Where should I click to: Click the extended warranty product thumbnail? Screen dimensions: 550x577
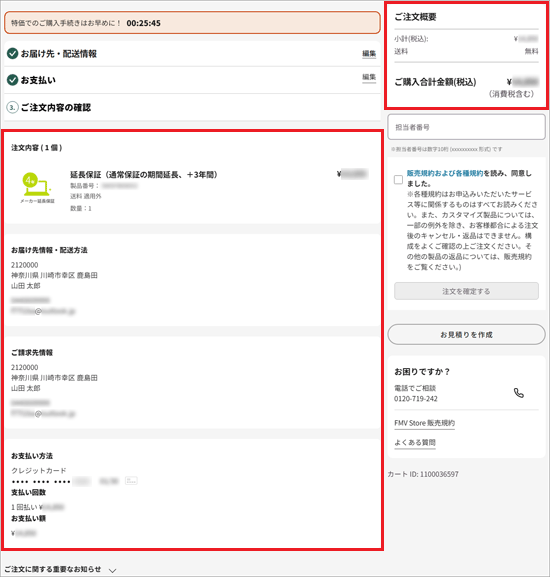tap(37, 188)
